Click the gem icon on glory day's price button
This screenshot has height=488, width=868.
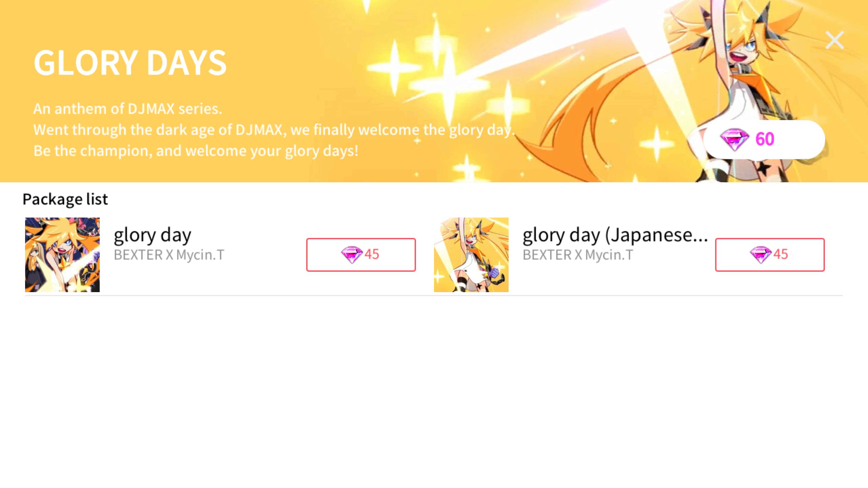point(352,255)
